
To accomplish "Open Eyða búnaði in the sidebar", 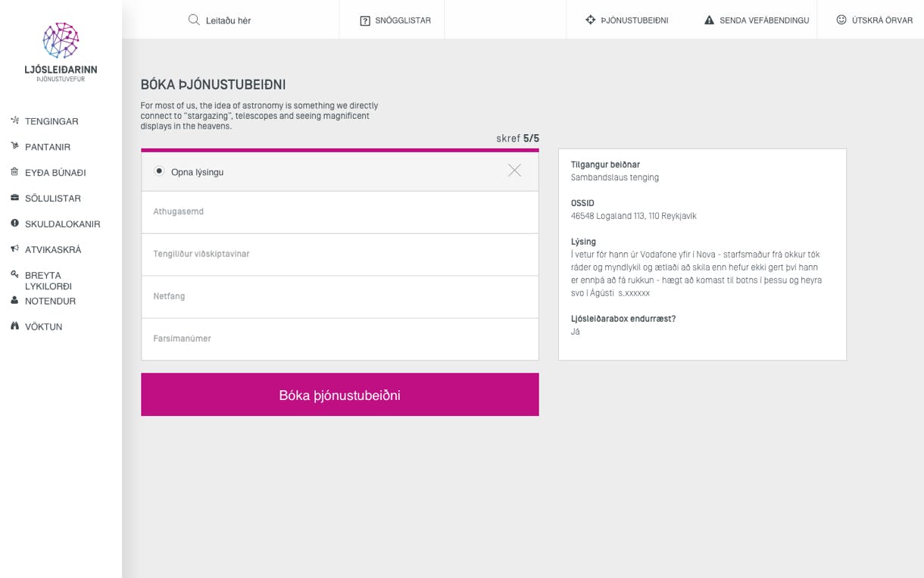I will [x=55, y=173].
